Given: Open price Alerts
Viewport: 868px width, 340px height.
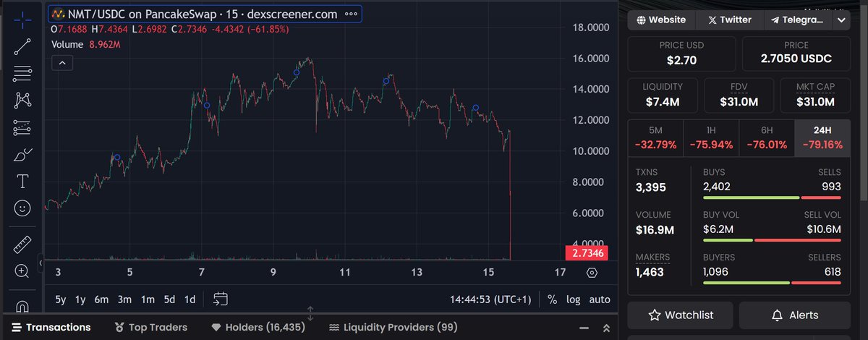Looking at the screenshot, I should click(795, 315).
